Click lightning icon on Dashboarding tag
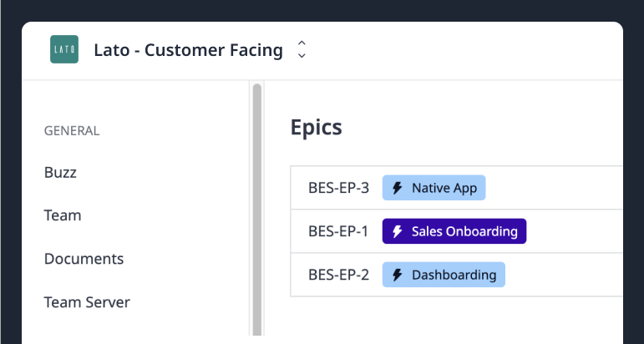This screenshot has width=644, height=344. pos(398,275)
